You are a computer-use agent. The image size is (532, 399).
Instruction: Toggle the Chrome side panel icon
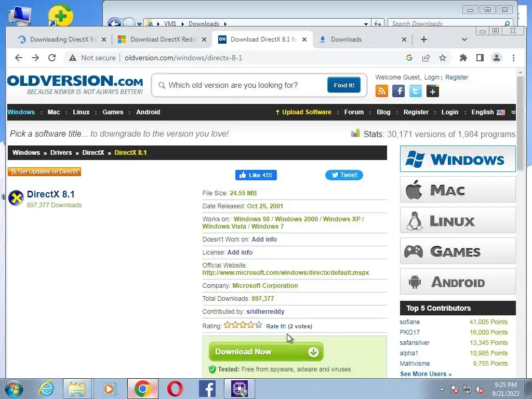[x=480, y=58]
